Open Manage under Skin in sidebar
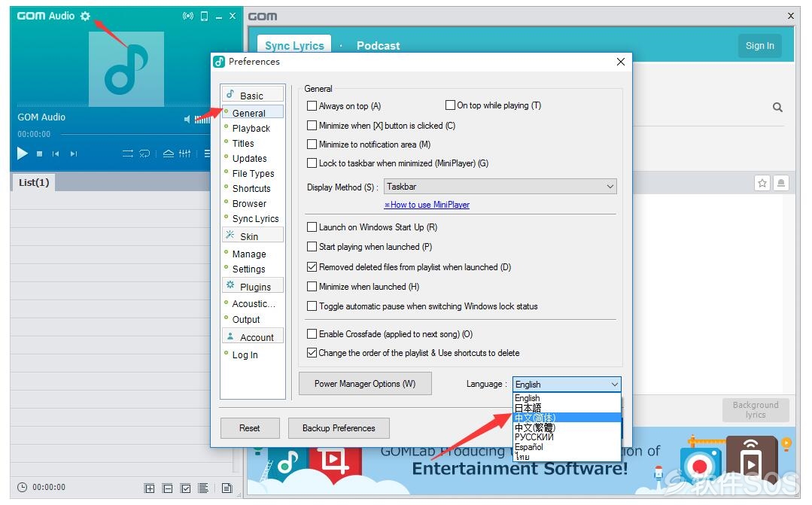Image resolution: width=812 pixels, height=505 pixels. click(x=249, y=254)
